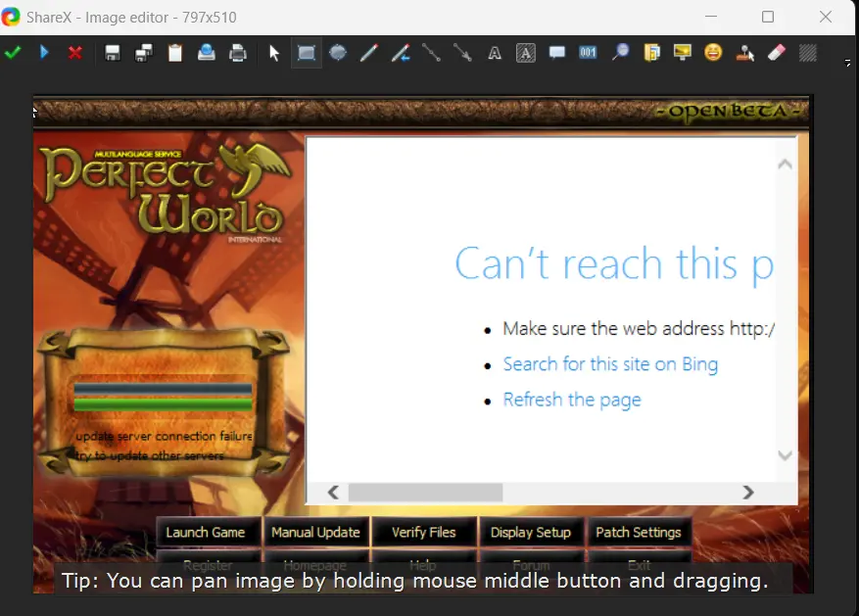Open the Search for this site on Bing link
859x616 pixels.
click(610, 364)
